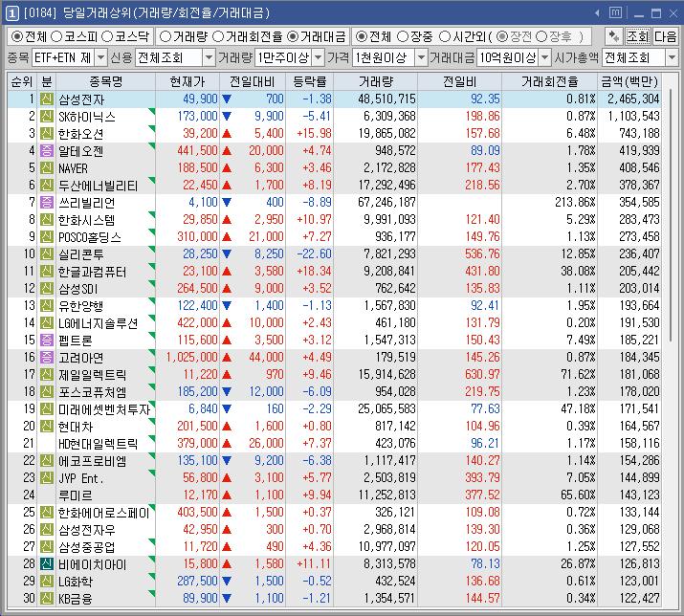Click 쓰리빌리언 turnover value 213.86%
684x616 pixels.
coord(575,203)
